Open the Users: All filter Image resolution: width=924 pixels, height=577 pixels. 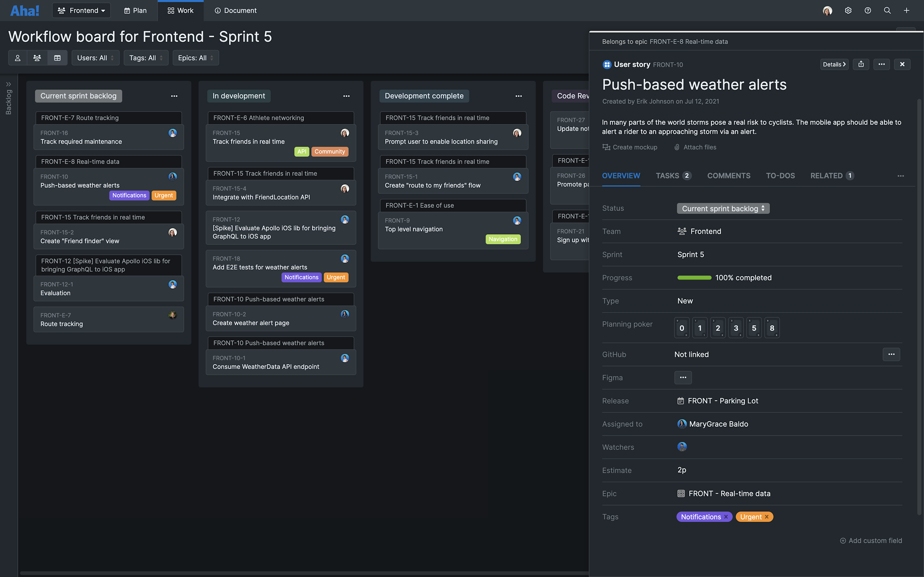[x=95, y=58]
